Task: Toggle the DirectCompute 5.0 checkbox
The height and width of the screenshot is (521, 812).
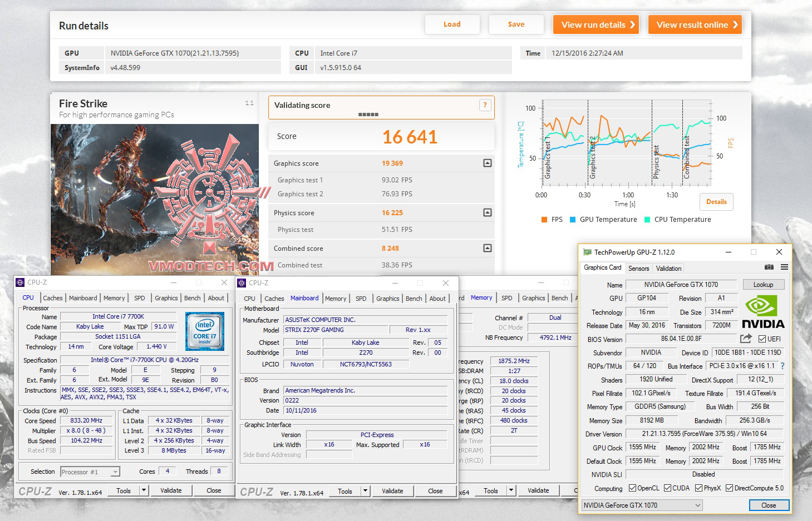Action: (x=729, y=488)
